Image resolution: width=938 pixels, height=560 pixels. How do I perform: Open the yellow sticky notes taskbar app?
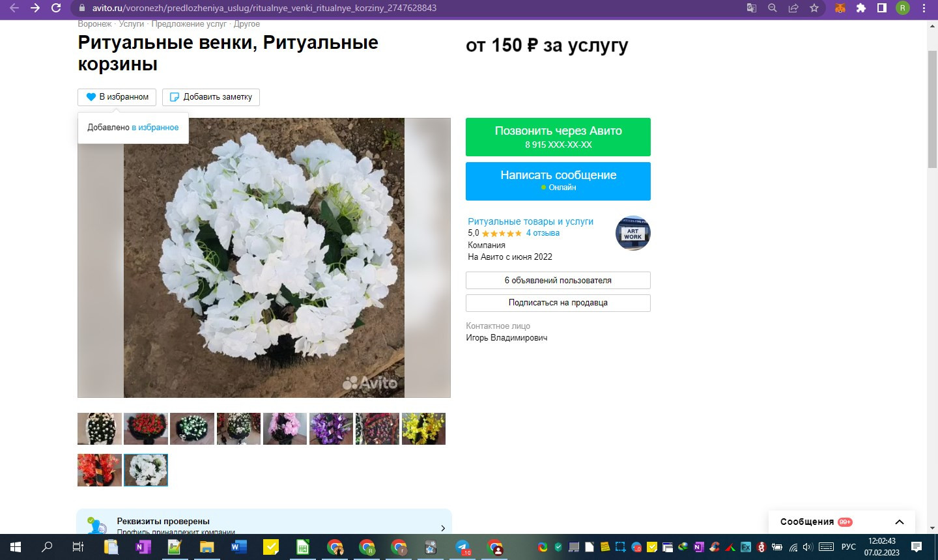click(270, 547)
